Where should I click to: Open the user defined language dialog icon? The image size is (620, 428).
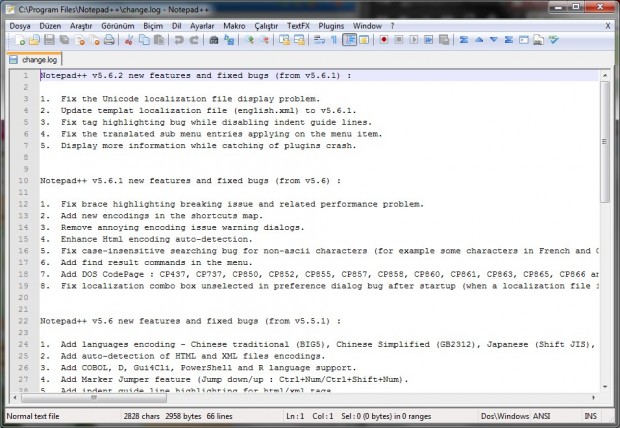coord(364,40)
